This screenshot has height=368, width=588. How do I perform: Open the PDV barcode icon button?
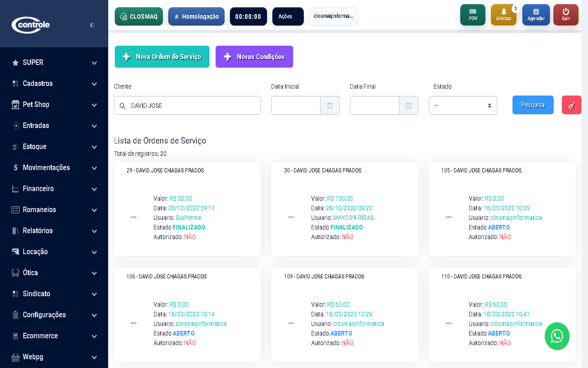coord(472,15)
